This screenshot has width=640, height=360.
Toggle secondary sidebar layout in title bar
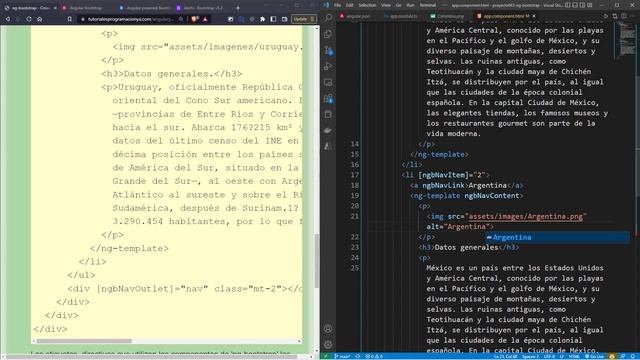pos(582,5)
